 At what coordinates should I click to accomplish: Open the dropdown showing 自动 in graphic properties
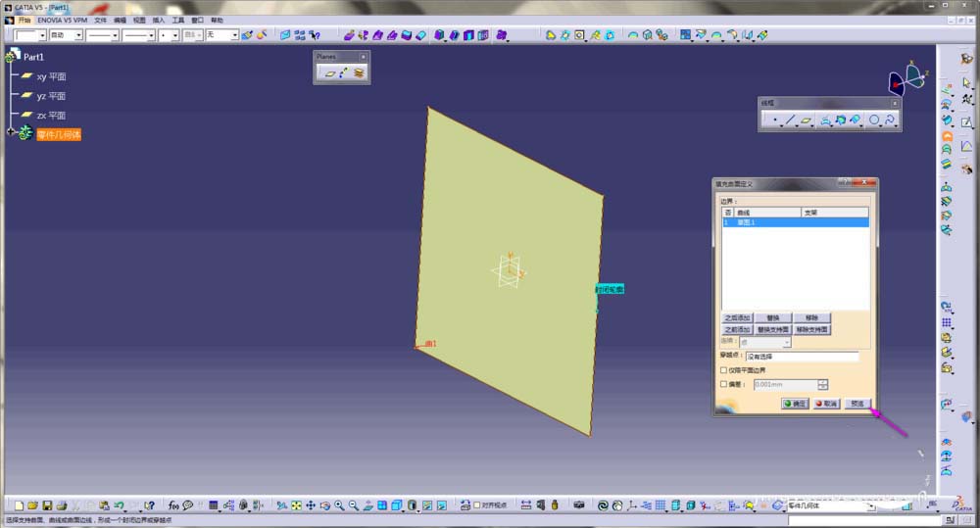point(78,35)
